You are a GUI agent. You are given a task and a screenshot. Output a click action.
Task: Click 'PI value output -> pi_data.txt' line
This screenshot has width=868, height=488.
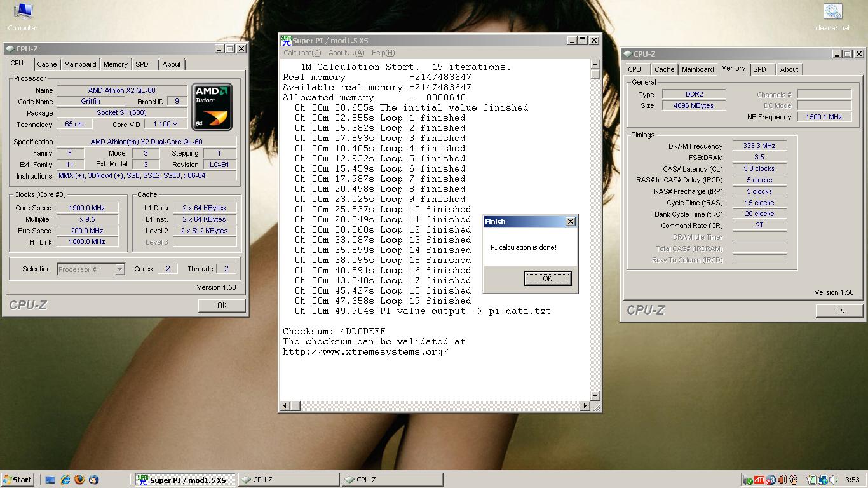423,311
